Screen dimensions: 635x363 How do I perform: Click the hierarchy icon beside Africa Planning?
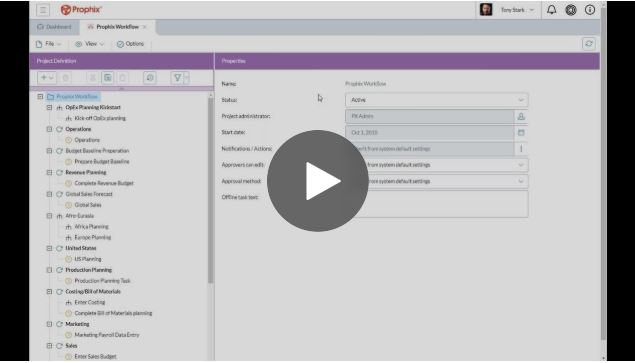tap(68, 227)
